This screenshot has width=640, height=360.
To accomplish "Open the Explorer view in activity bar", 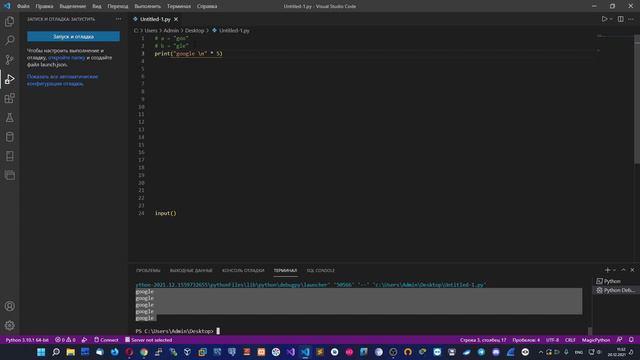I will 9,21.
